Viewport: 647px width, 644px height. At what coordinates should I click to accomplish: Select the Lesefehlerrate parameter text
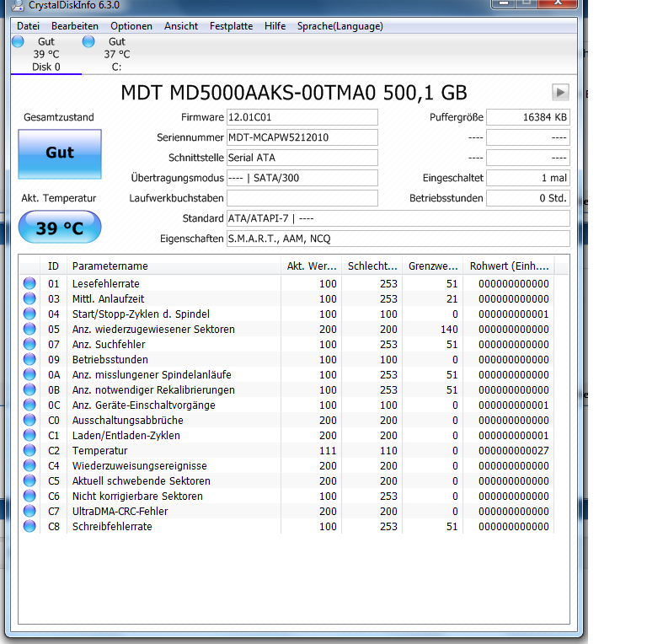[105, 283]
